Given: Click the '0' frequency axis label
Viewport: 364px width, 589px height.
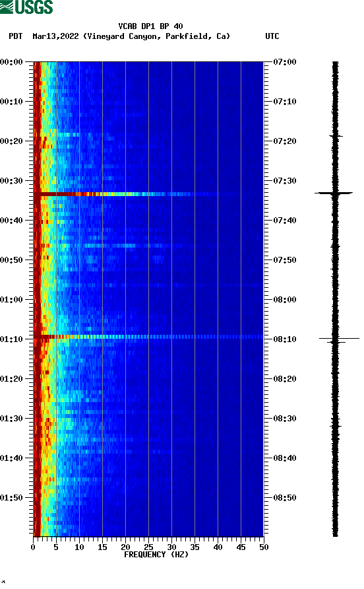Looking at the screenshot, I should click(33, 547).
